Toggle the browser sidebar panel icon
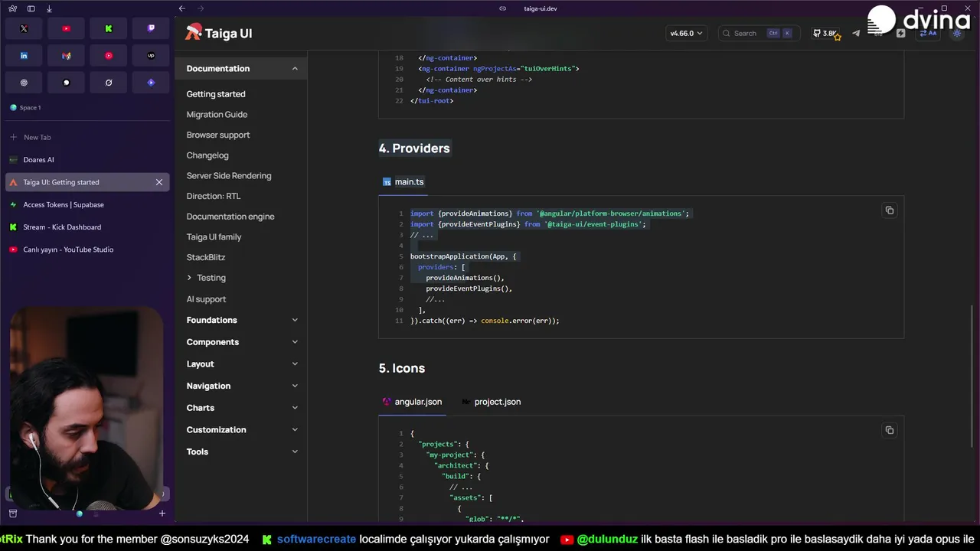 31,8
